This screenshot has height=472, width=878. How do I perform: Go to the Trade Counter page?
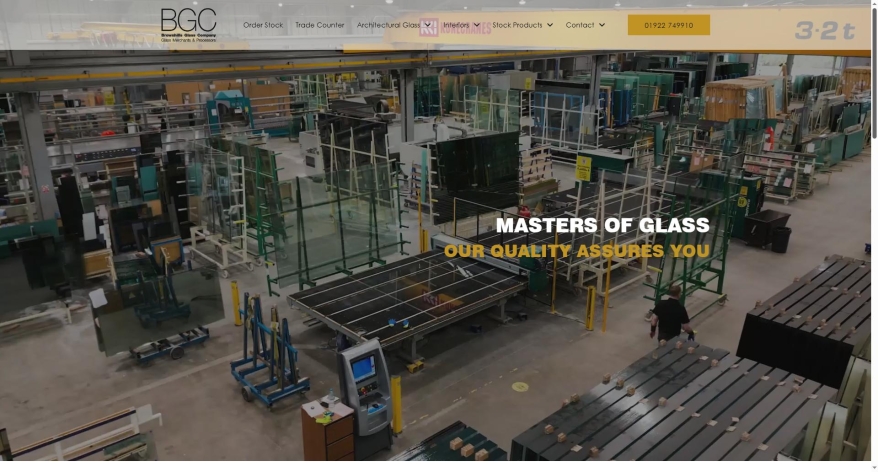point(319,25)
